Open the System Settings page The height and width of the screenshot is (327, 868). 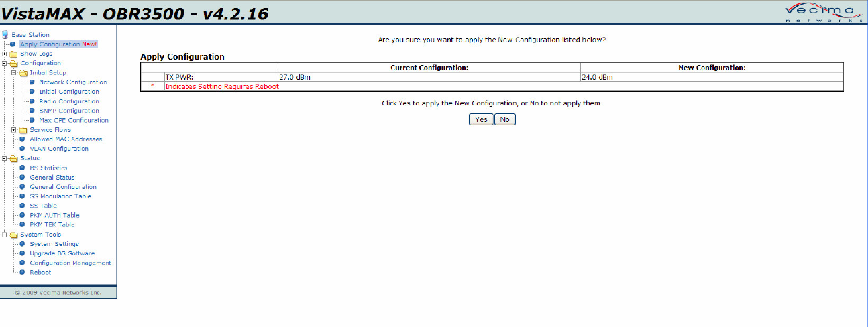[54, 244]
